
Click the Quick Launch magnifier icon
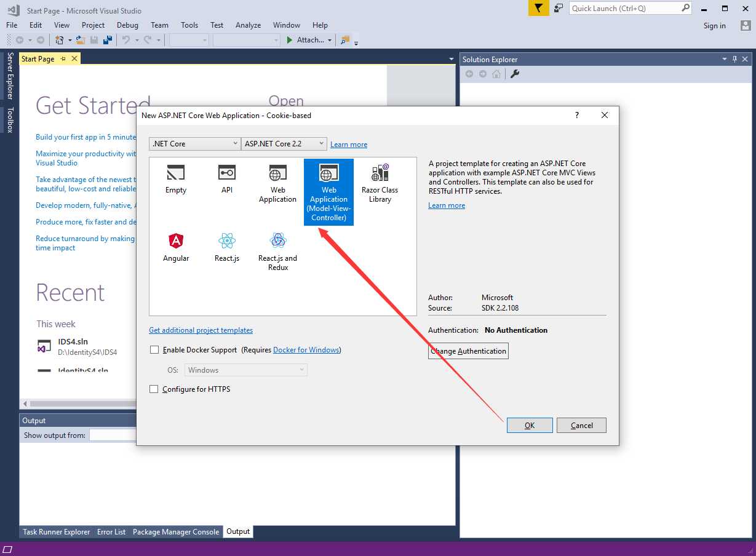coord(686,8)
